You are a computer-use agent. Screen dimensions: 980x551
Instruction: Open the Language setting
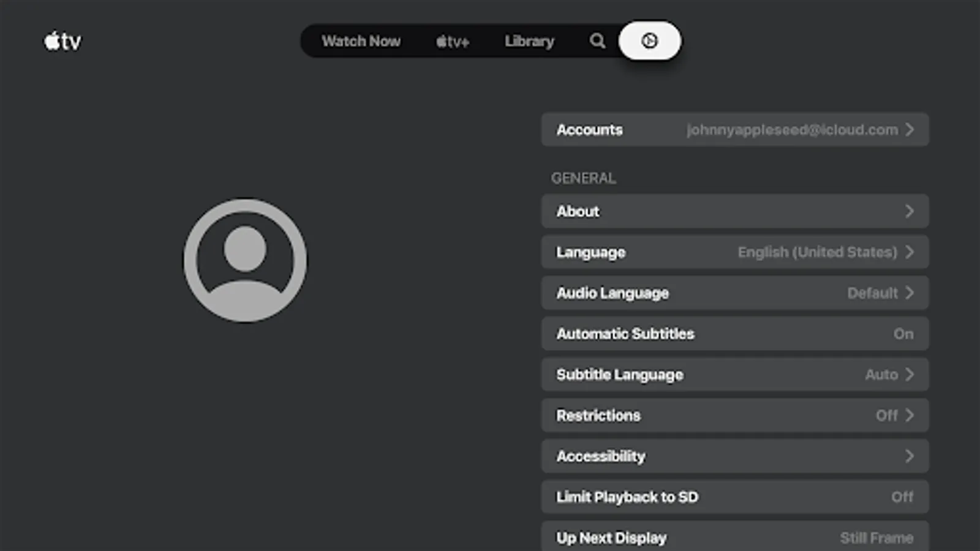735,252
